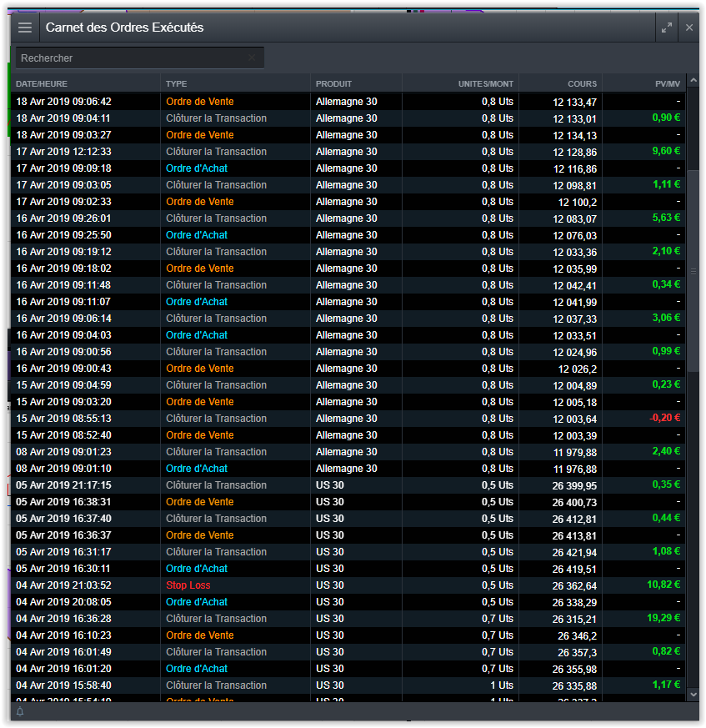Click the 12 133,47 price cell
The height and width of the screenshot is (728, 706).
(x=574, y=103)
